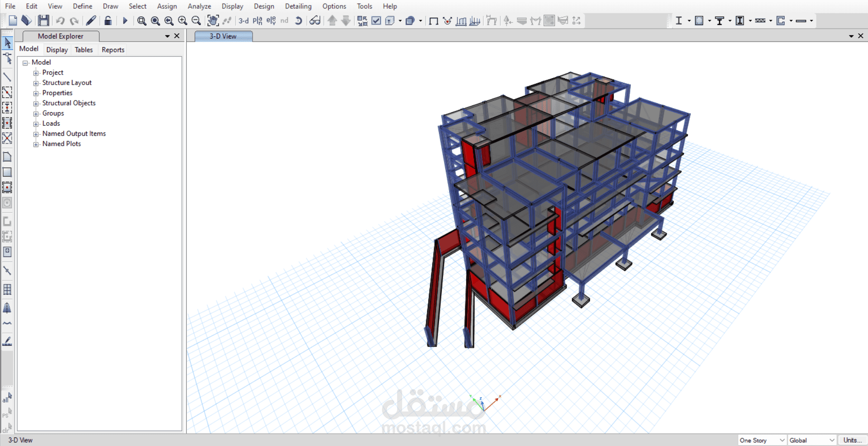Click the restore previous zoom icon

coord(169,21)
